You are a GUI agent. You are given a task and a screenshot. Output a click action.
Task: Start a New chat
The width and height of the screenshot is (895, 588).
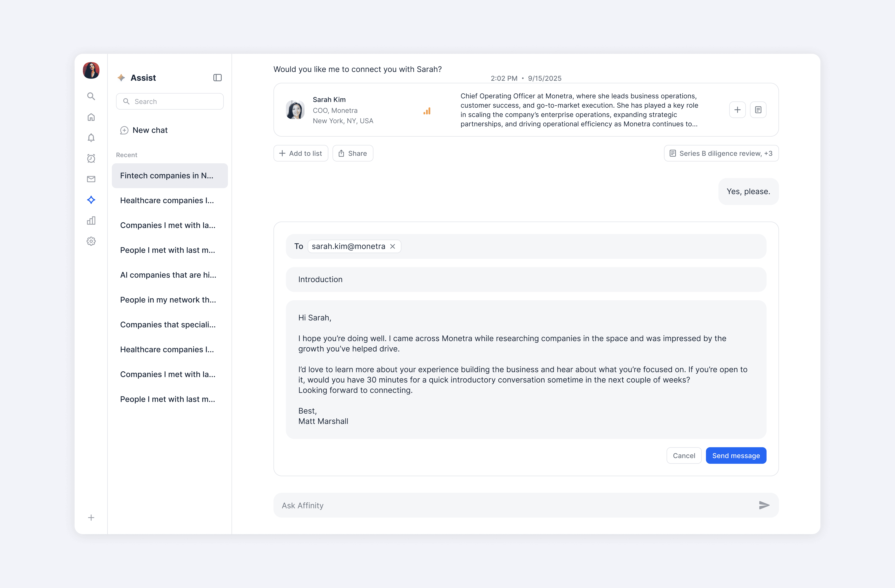144,130
